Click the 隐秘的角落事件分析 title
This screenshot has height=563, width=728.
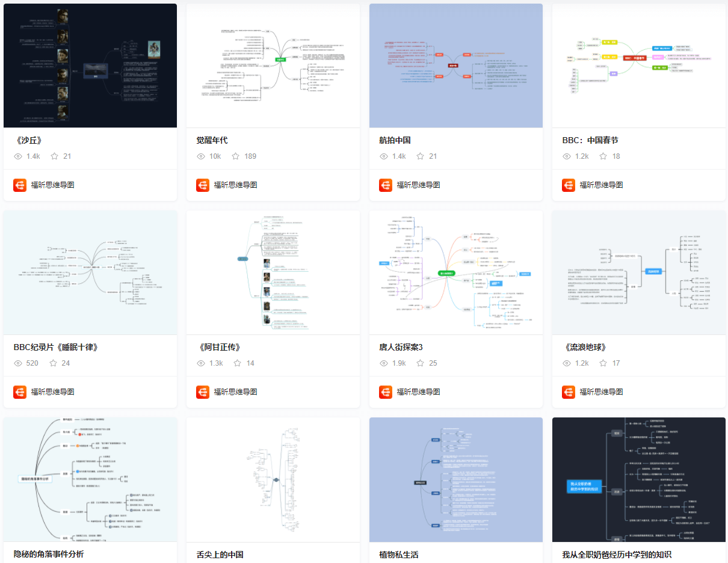coord(49,554)
